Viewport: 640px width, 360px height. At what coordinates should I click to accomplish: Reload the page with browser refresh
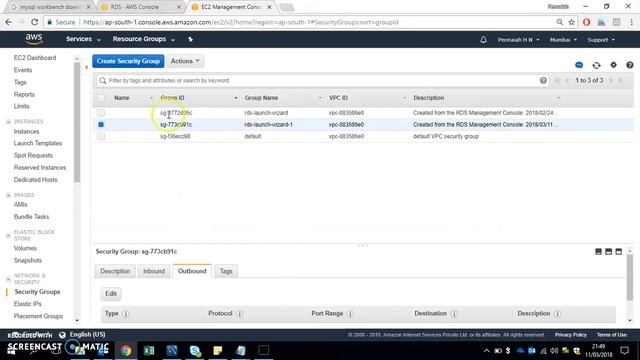pyautogui.click(x=35, y=22)
